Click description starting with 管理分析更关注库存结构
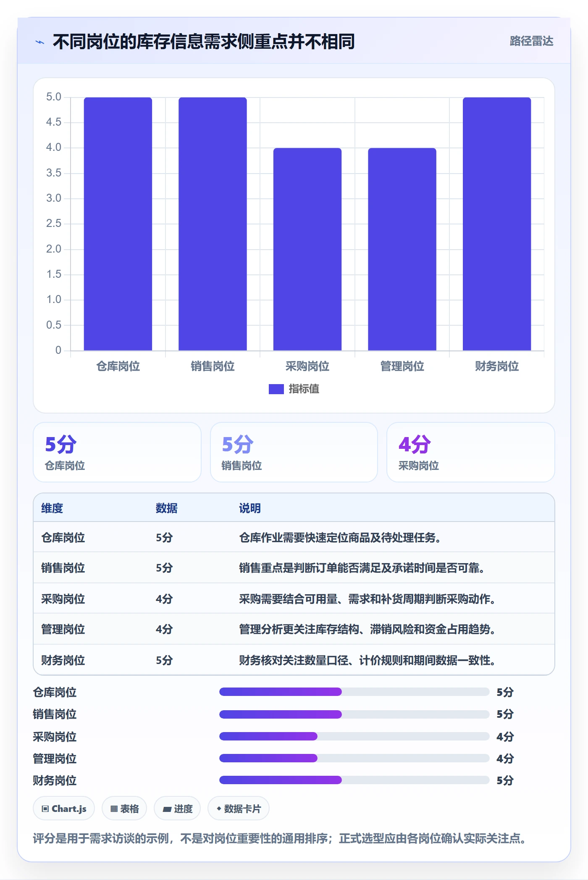 [x=367, y=630]
